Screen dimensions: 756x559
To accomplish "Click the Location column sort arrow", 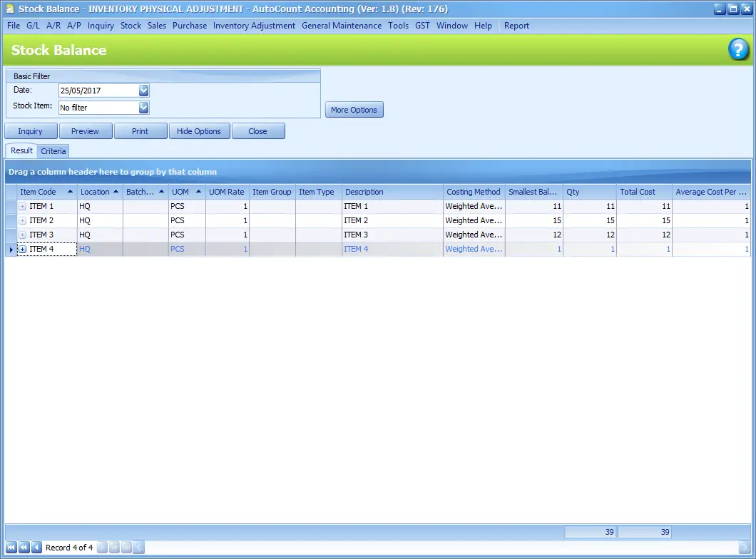I will click(116, 191).
